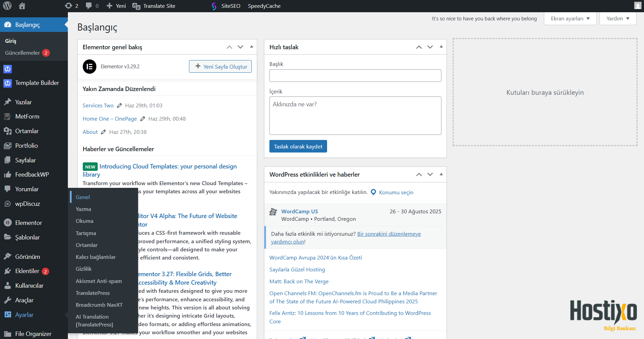The image size is (644, 339).
Task: Click the Kullanıcılar user icon
Action: [x=7, y=286]
